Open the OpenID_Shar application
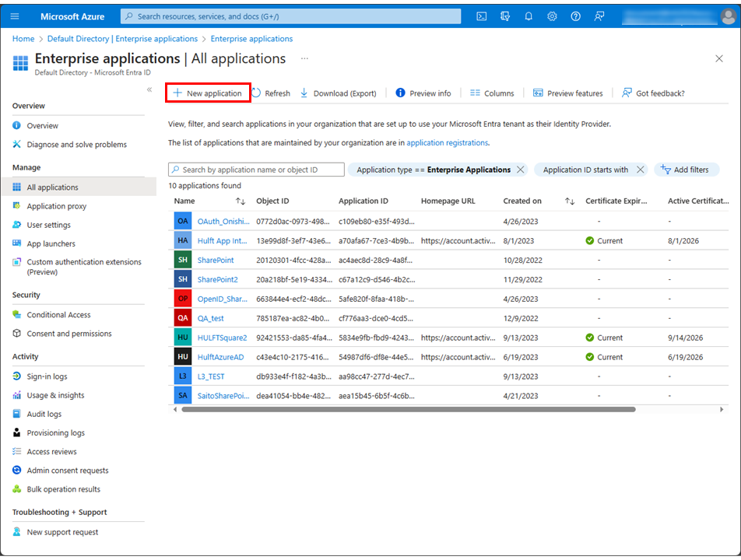This screenshot has width=741, height=560. point(222,299)
